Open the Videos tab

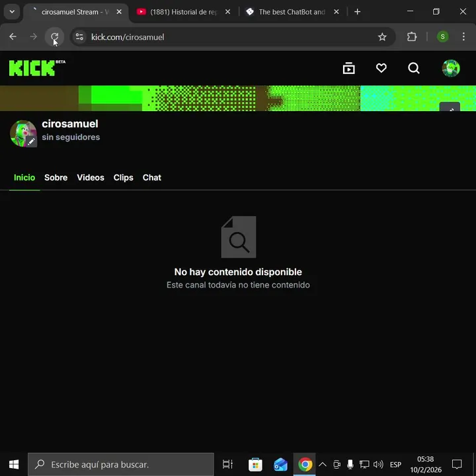(x=91, y=178)
